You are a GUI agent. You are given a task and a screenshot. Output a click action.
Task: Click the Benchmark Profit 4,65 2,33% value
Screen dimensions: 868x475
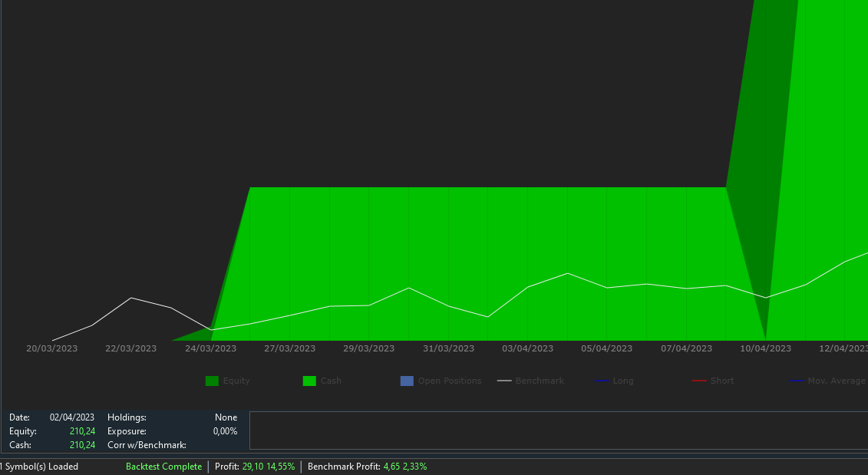pyautogui.click(x=404, y=467)
